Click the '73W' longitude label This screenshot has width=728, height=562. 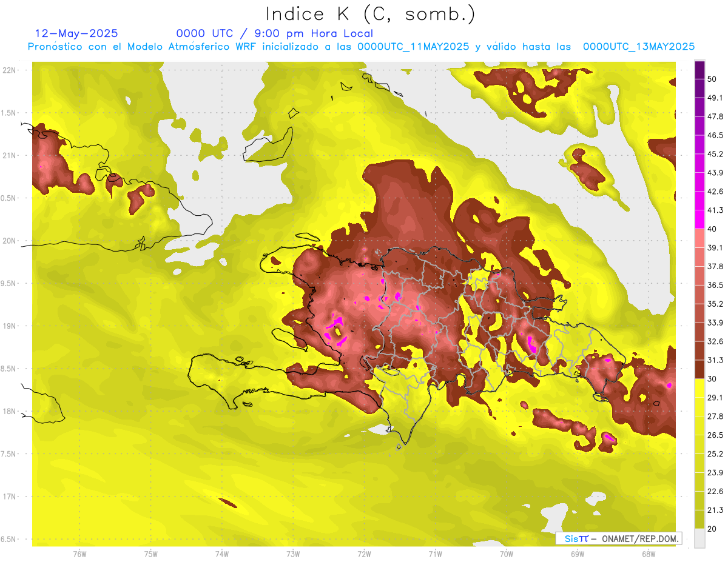pyautogui.click(x=293, y=554)
